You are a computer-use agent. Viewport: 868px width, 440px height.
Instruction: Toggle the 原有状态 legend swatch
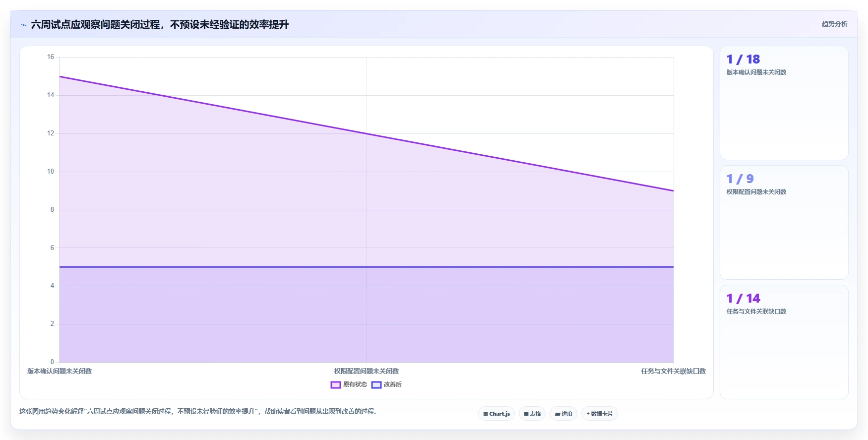[x=336, y=385]
